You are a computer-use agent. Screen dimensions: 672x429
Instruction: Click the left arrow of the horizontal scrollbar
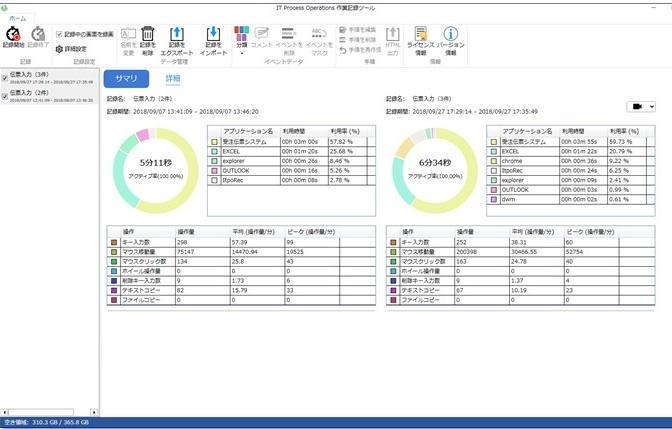click(x=4, y=411)
